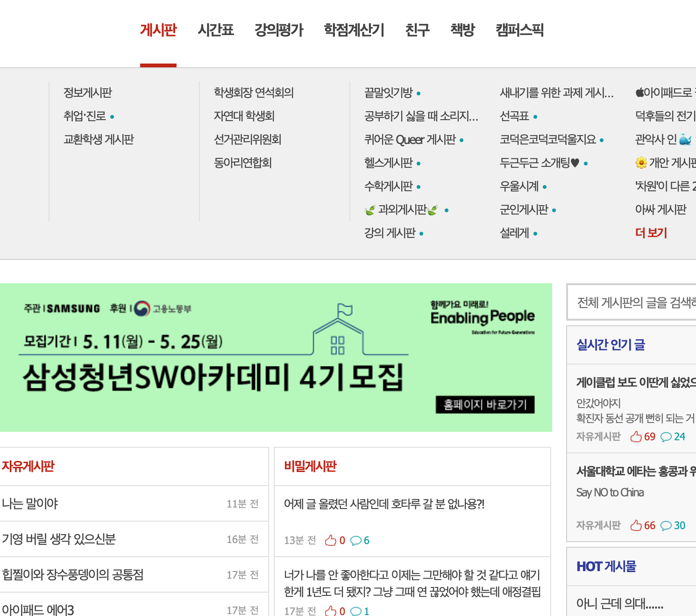Screen dimensions: 696x616
Task: Switch to the 시간표 tab
Action: click(x=216, y=30)
